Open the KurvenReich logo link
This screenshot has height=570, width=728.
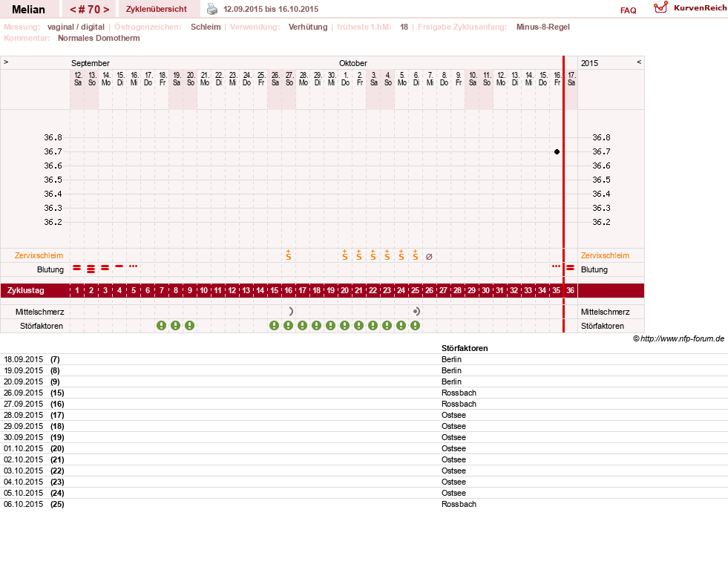[x=690, y=8]
